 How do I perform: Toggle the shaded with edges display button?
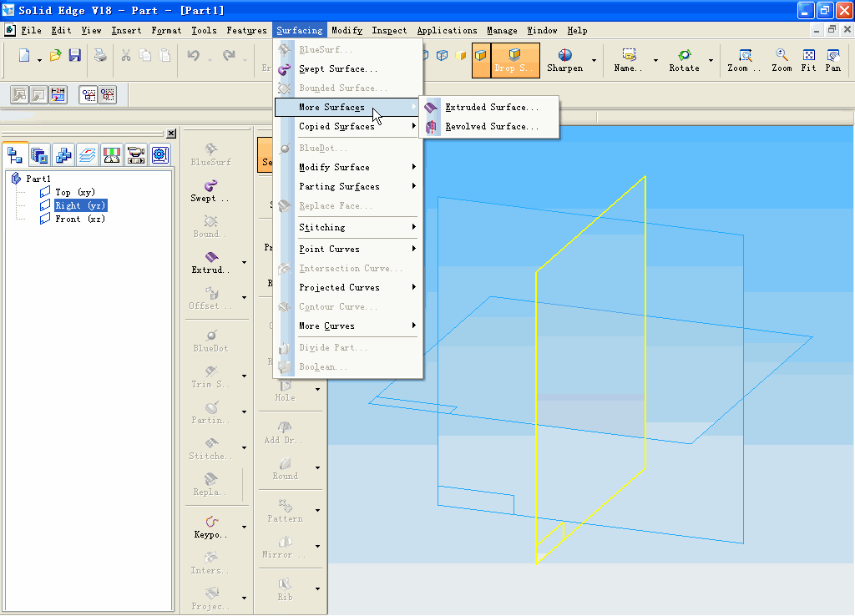click(480, 60)
